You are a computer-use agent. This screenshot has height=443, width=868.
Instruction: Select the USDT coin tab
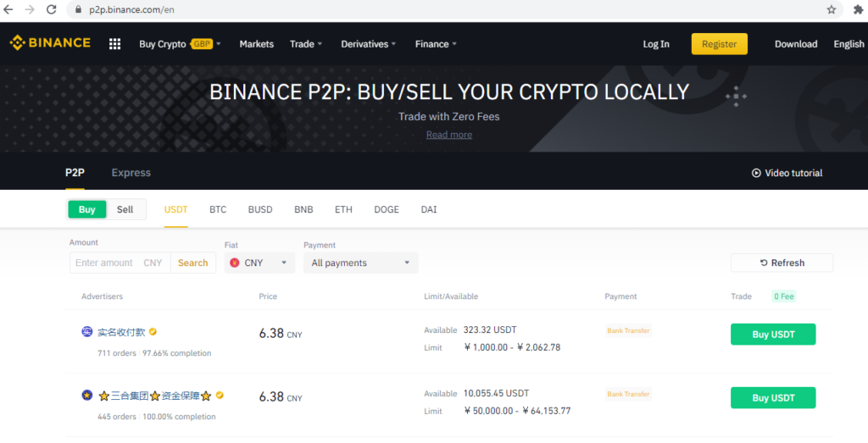[x=176, y=209]
